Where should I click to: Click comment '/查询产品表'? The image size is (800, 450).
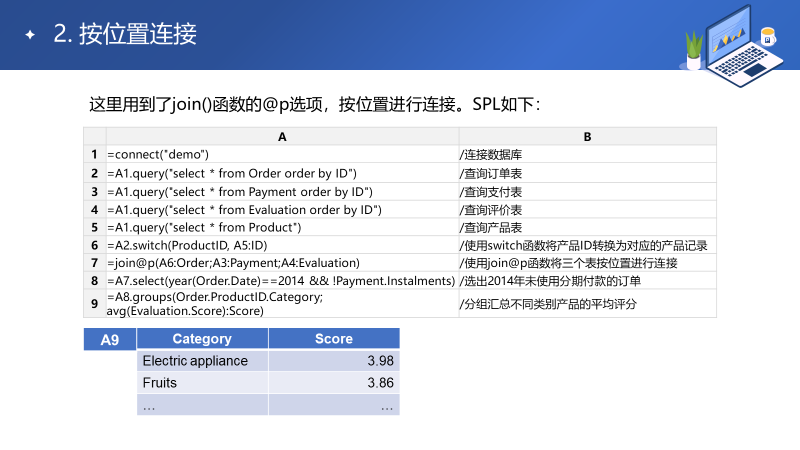pos(491,228)
